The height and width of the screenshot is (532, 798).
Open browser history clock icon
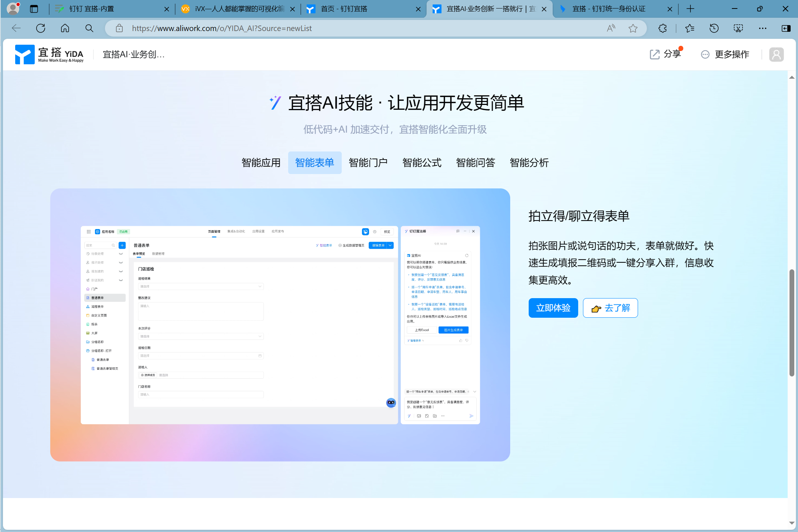714,28
